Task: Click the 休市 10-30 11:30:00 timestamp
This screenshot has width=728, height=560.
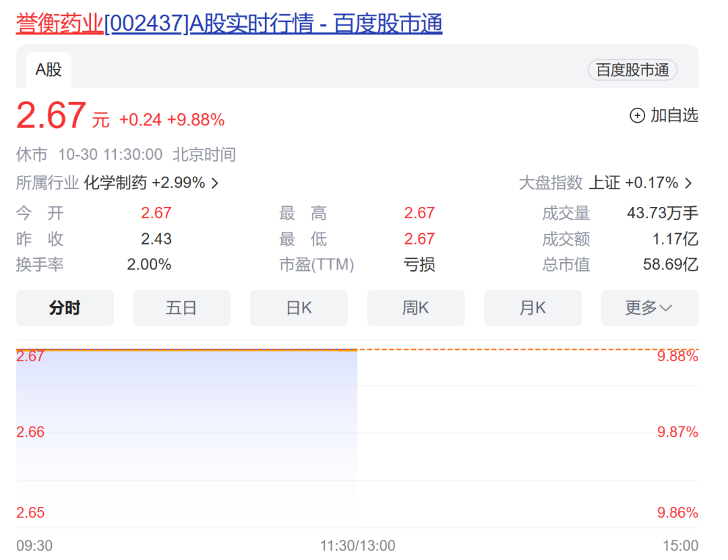Action: pyautogui.click(x=89, y=154)
